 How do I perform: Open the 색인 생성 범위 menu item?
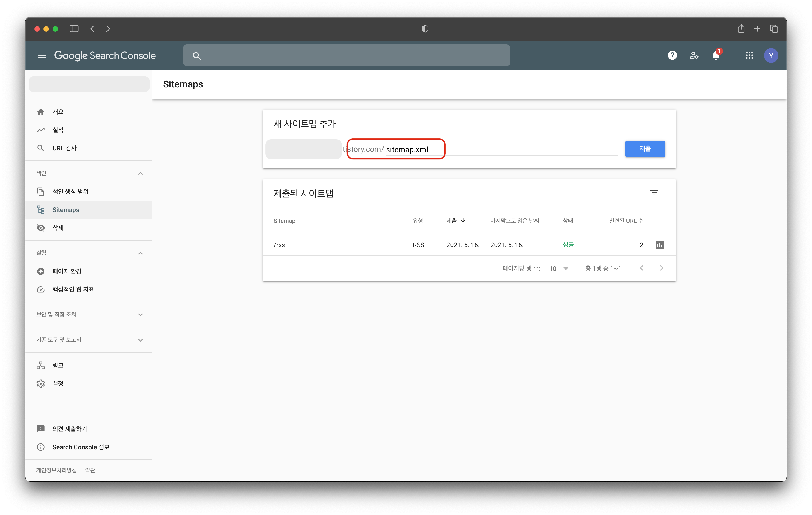coord(70,191)
